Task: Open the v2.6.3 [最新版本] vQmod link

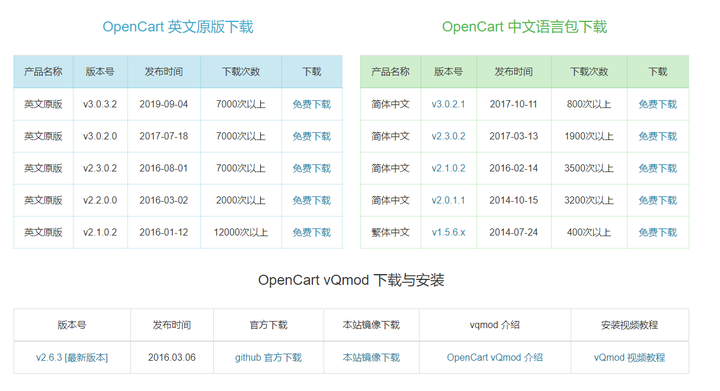Action: (x=72, y=357)
